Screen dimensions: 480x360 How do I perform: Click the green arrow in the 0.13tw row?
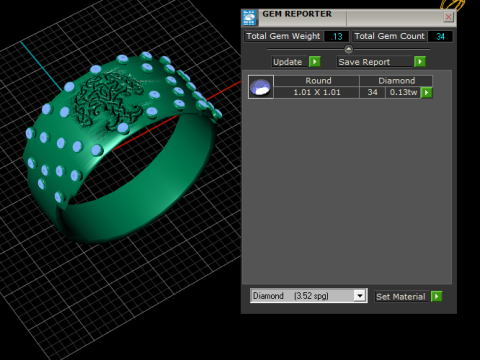coord(426,92)
